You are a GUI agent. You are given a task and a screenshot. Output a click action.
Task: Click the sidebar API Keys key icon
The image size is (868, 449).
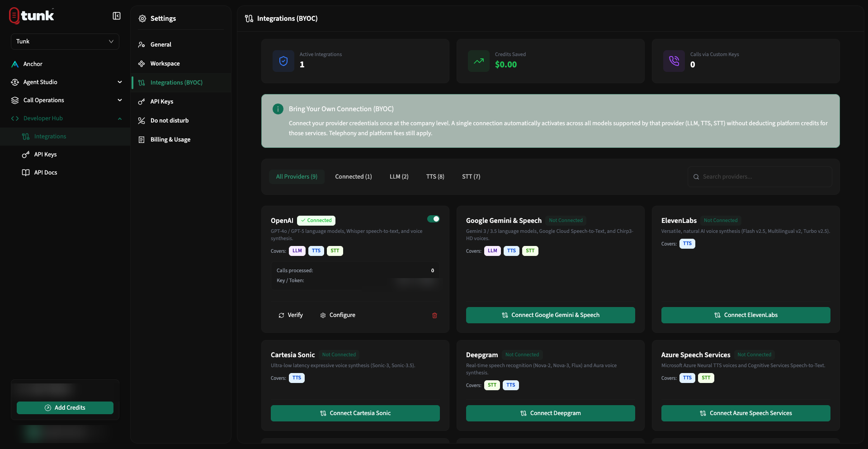[26, 155]
